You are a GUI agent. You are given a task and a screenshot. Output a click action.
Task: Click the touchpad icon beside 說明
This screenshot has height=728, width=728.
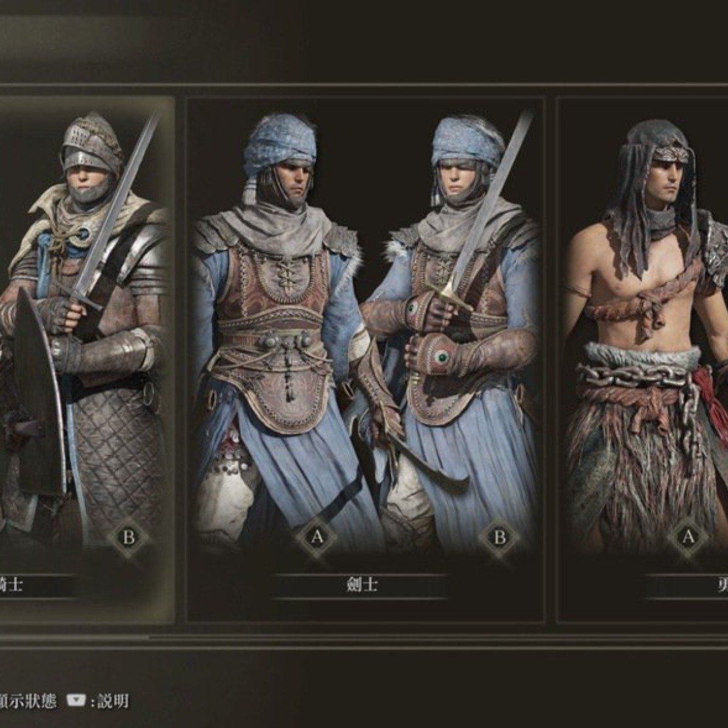pos(75,701)
